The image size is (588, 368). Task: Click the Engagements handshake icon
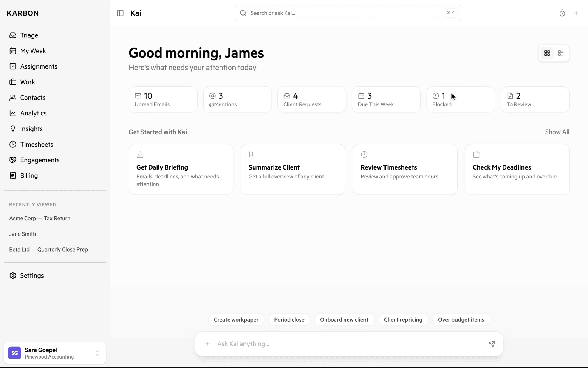(13, 160)
